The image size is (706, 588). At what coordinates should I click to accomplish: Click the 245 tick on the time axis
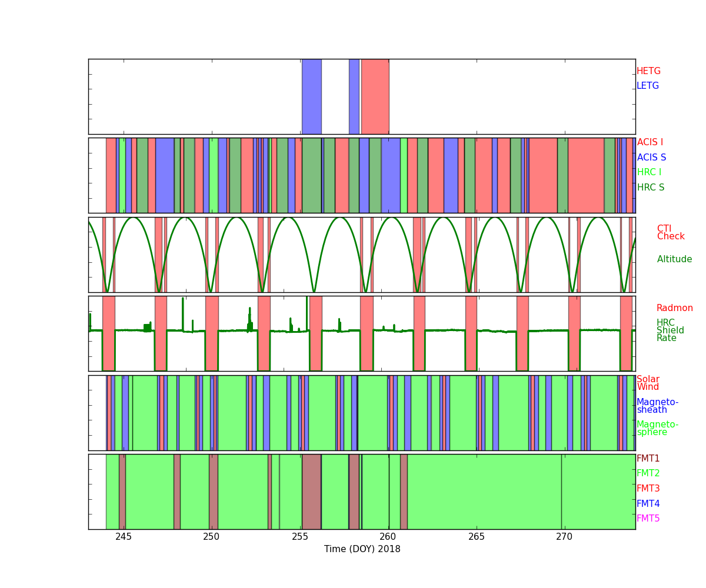(x=124, y=537)
